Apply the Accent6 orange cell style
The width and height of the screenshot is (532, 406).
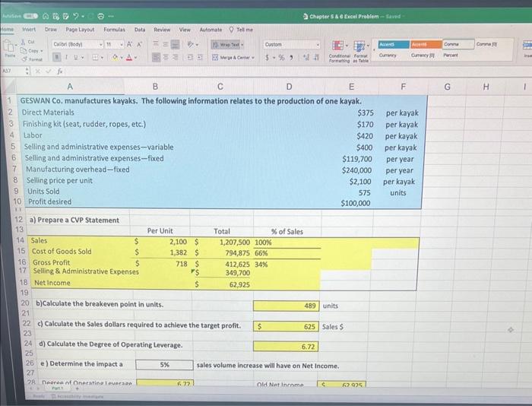pyautogui.click(x=426, y=44)
